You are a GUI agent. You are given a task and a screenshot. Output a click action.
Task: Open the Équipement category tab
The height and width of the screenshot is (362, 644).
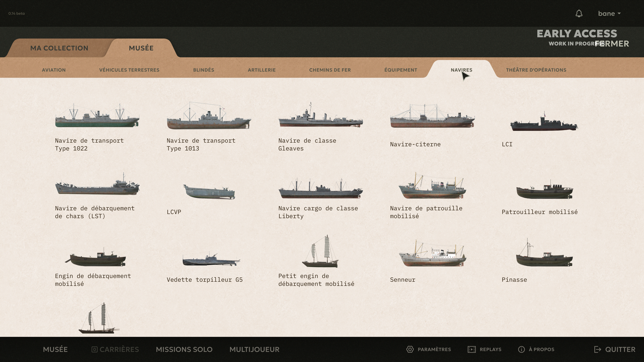click(401, 70)
